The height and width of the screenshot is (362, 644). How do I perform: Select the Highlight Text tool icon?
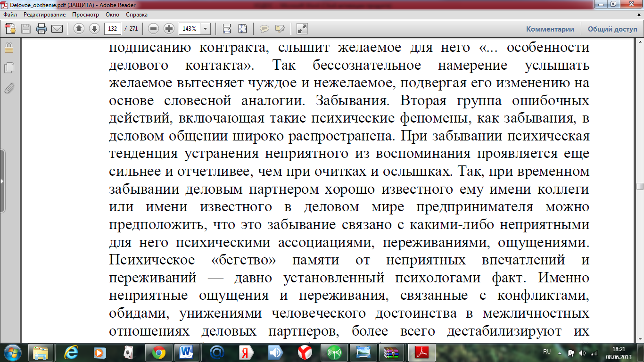coord(280,29)
